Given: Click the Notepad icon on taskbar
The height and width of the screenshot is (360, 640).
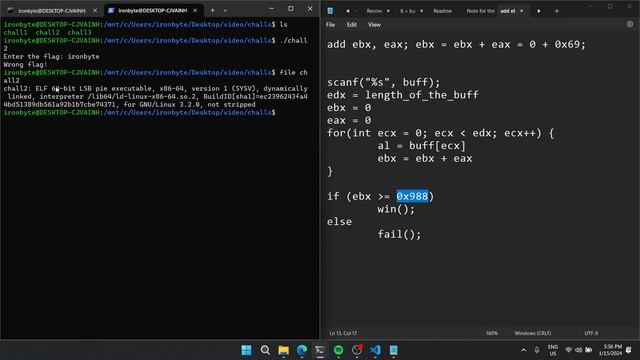Looking at the screenshot, I should (x=393, y=350).
